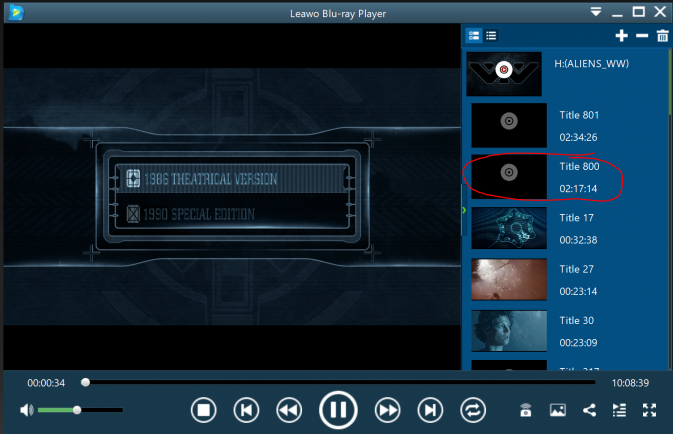The image size is (673, 434).
Task: Click the Title 801 thumbnail
Action: point(509,125)
